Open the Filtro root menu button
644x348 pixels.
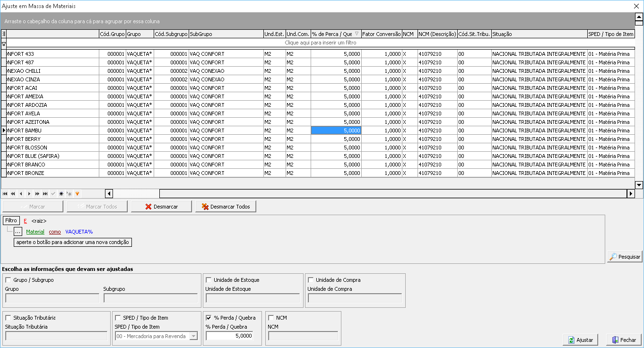coord(11,220)
